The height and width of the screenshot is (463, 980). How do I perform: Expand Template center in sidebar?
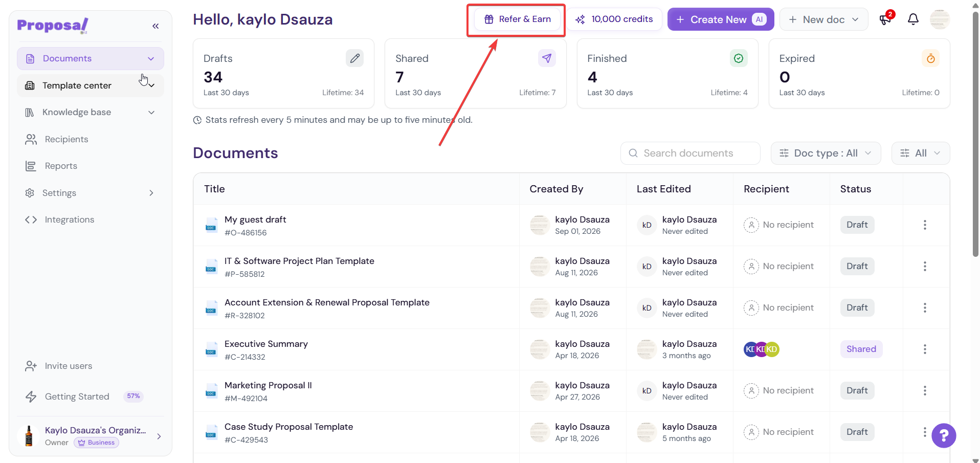151,85
